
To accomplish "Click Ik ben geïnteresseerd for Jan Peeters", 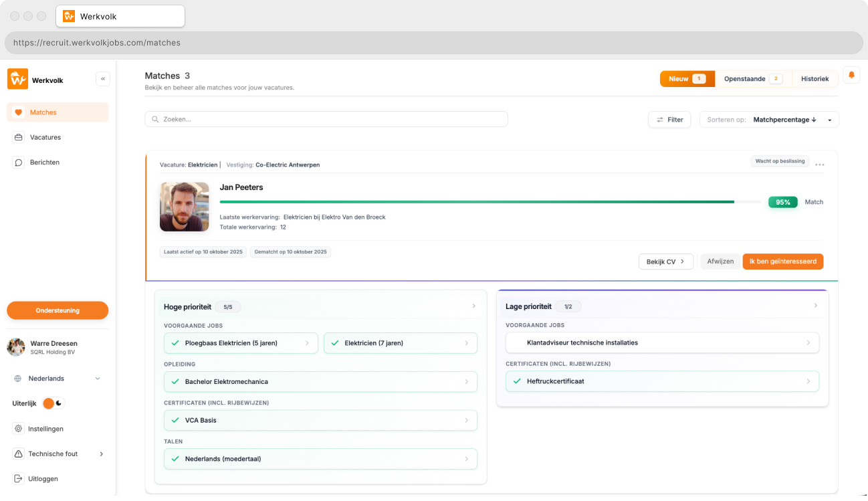I will pyautogui.click(x=782, y=262).
